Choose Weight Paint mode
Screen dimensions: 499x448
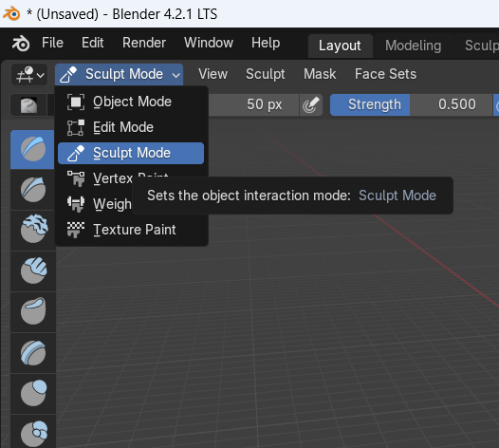(x=95, y=204)
